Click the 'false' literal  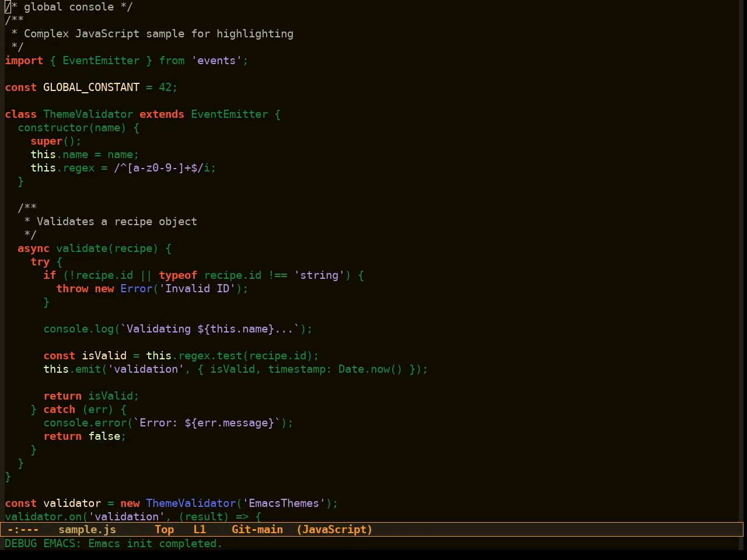tap(104, 436)
